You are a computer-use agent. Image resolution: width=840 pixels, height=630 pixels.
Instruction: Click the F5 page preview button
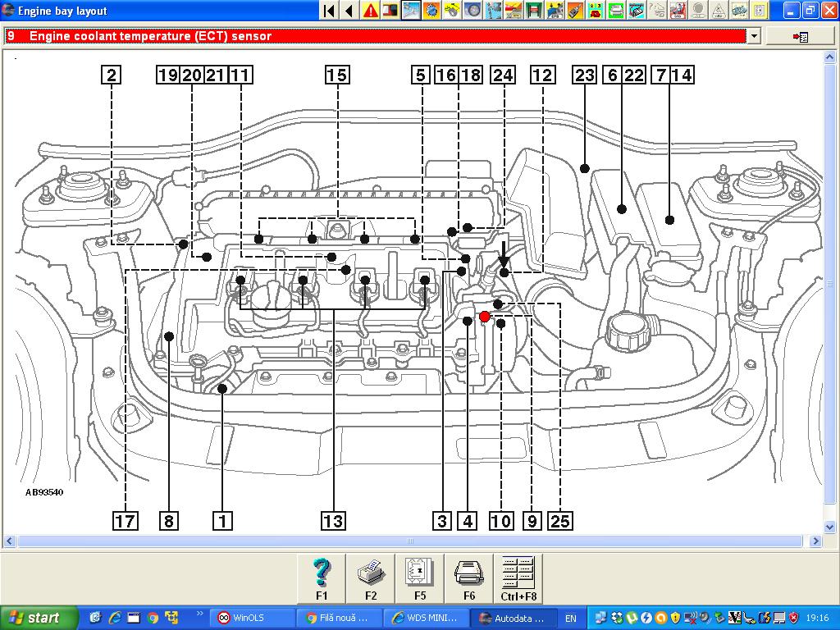(420, 578)
